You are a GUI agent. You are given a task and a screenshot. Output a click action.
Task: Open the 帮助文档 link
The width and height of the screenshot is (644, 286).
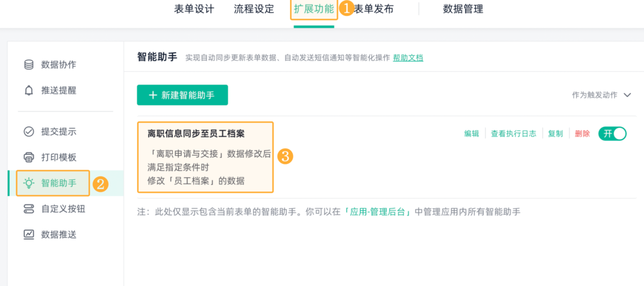(x=408, y=58)
